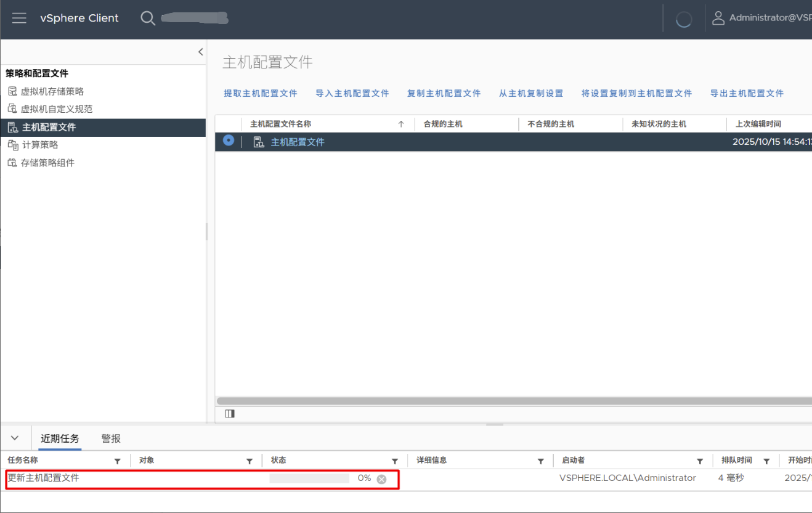
Task: Cancel the 更新主机配置文件 task
Action: pos(381,479)
